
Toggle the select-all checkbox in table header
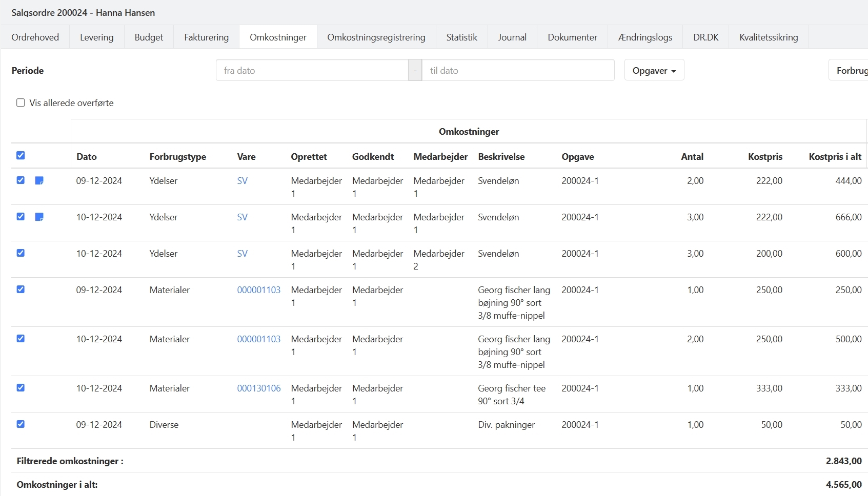pos(21,155)
